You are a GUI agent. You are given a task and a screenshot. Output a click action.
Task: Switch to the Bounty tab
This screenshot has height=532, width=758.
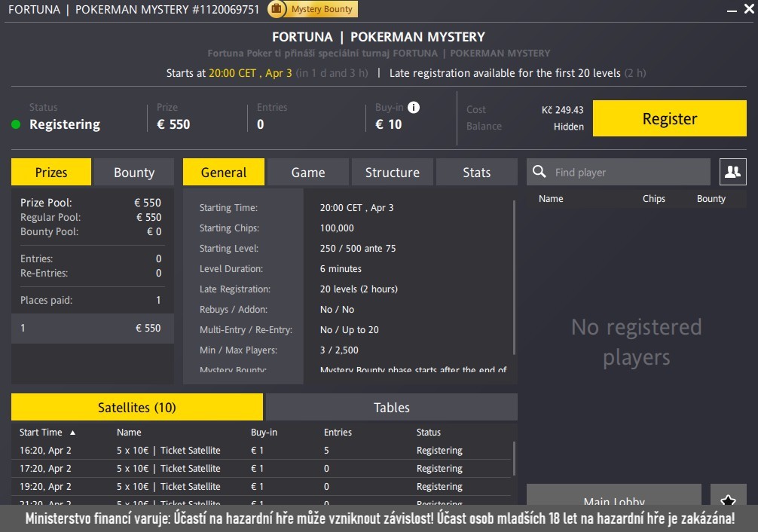134,173
